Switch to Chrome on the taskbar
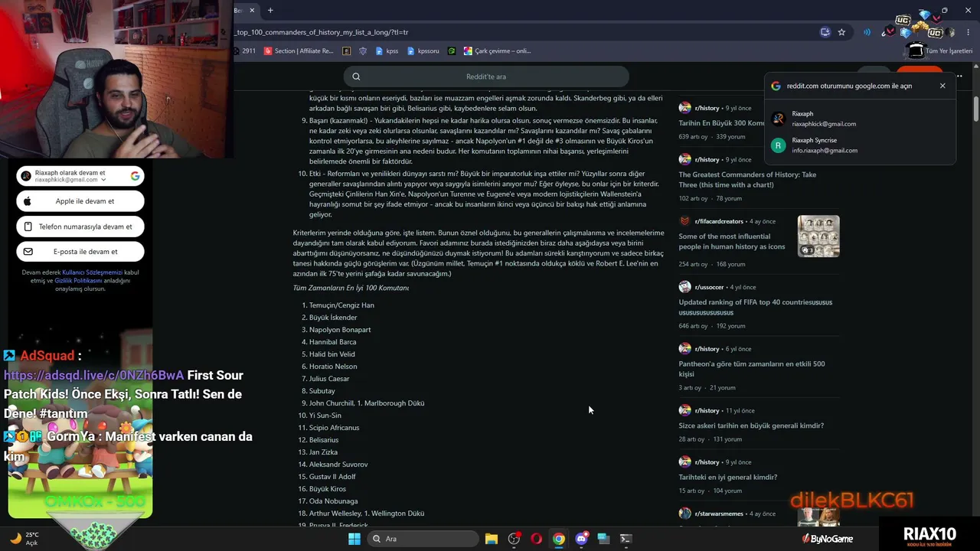This screenshot has height=551, width=980. 559,539
